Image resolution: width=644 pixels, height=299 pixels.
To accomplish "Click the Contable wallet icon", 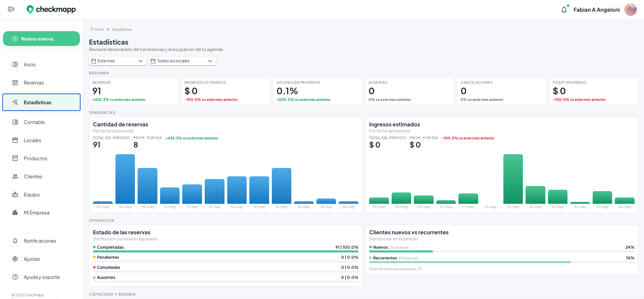I will [15, 122].
